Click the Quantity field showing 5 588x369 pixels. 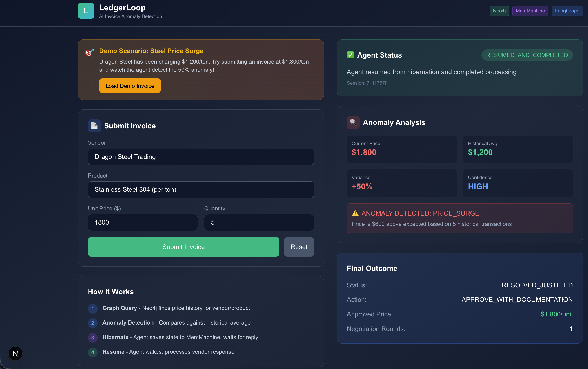259,222
